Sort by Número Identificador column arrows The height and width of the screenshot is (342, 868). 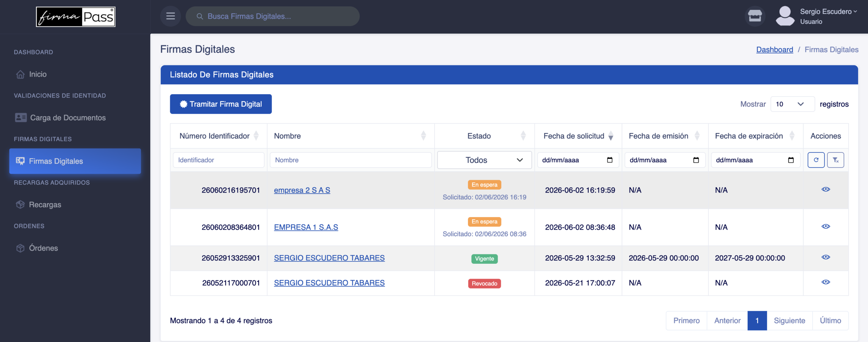[256, 136]
